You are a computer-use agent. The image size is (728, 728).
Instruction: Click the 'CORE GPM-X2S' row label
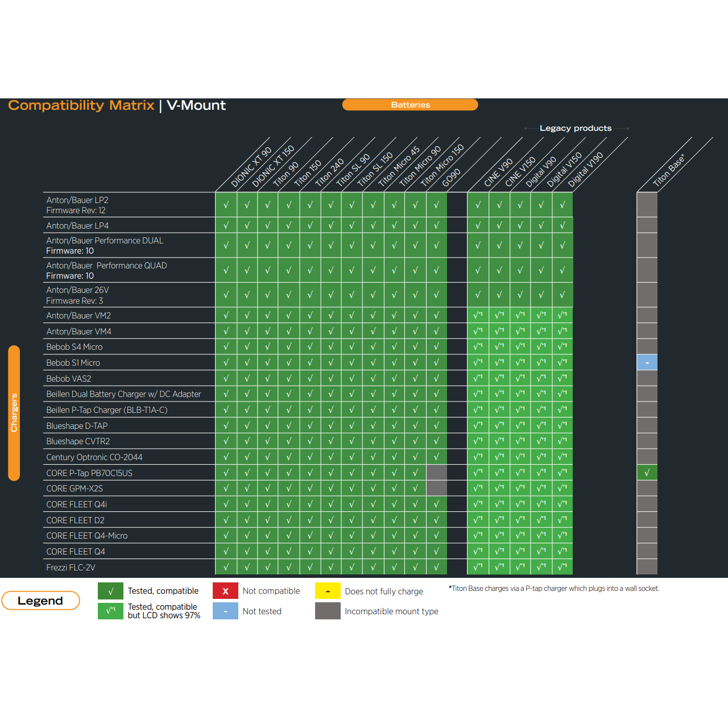tap(75, 489)
